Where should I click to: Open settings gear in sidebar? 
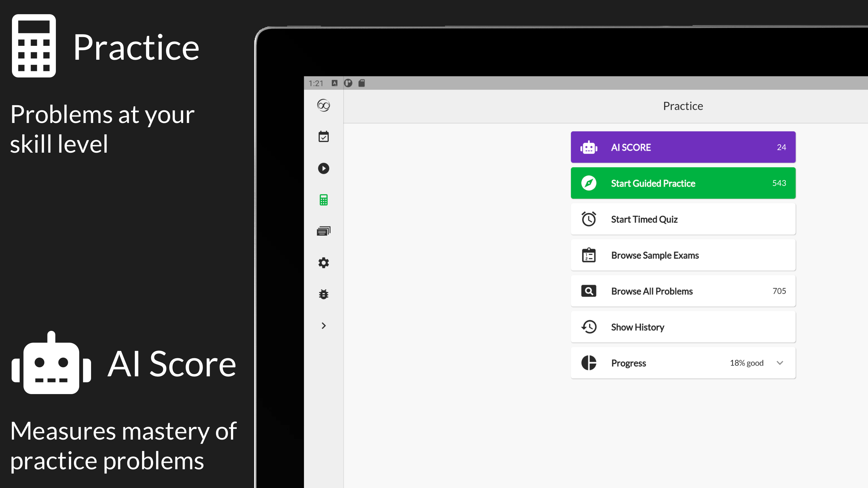click(x=324, y=263)
